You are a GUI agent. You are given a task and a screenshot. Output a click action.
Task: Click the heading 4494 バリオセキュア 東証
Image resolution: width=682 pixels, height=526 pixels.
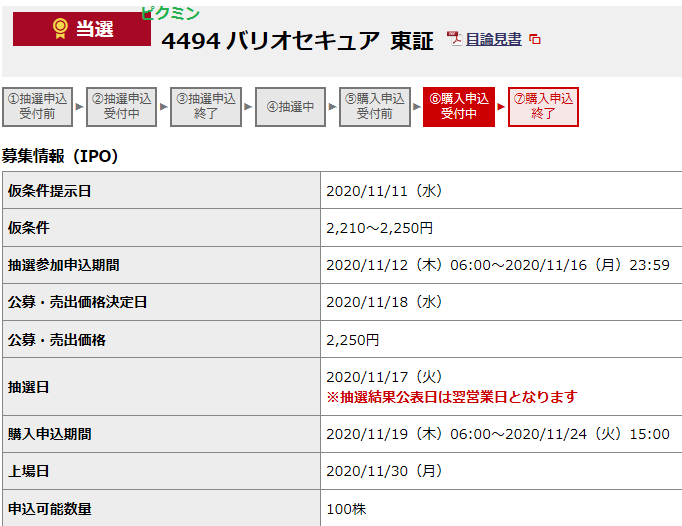tap(298, 41)
